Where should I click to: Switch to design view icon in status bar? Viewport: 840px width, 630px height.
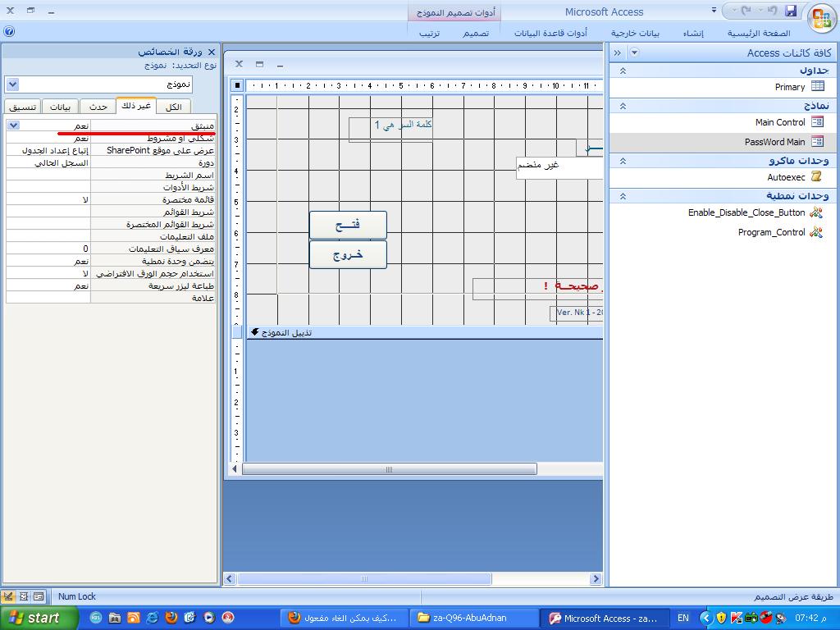coord(8,596)
